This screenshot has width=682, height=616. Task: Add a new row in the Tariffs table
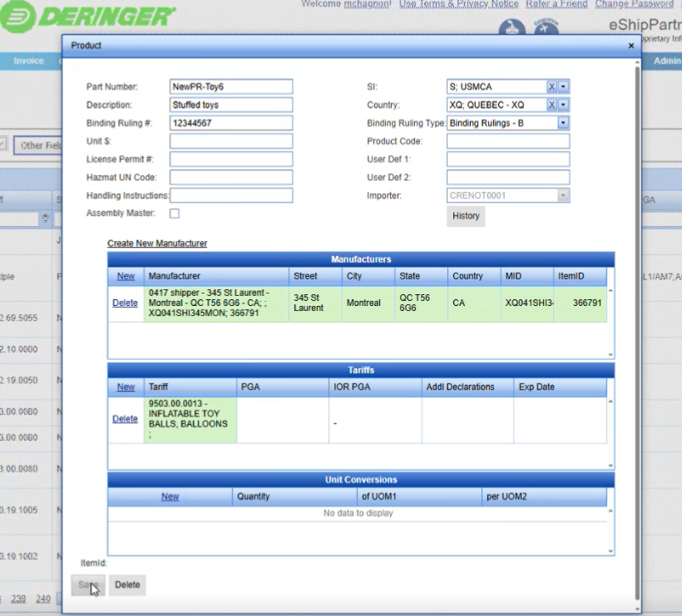click(126, 387)
